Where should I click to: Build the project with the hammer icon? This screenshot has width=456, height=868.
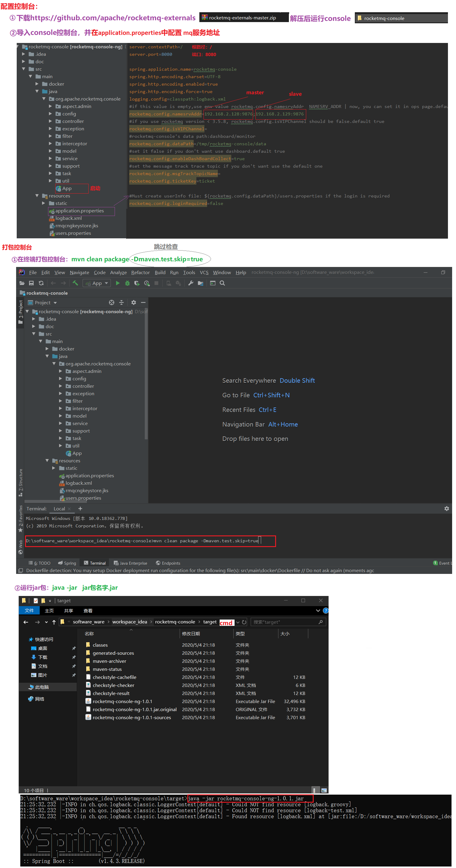tap(75, 283)
